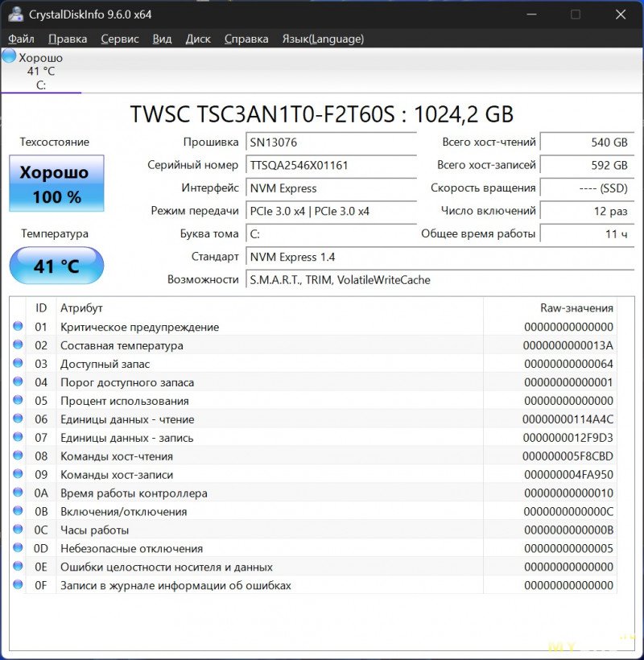Click the volume letter field C:
Image resolution: width=644 pixels, height=660 pixels.
tap(331, 233)
